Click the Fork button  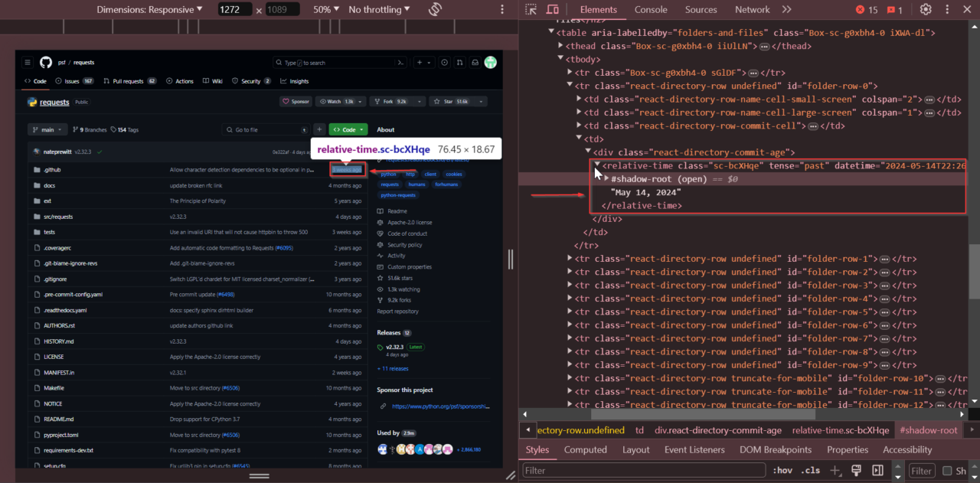tap(391, 101)
